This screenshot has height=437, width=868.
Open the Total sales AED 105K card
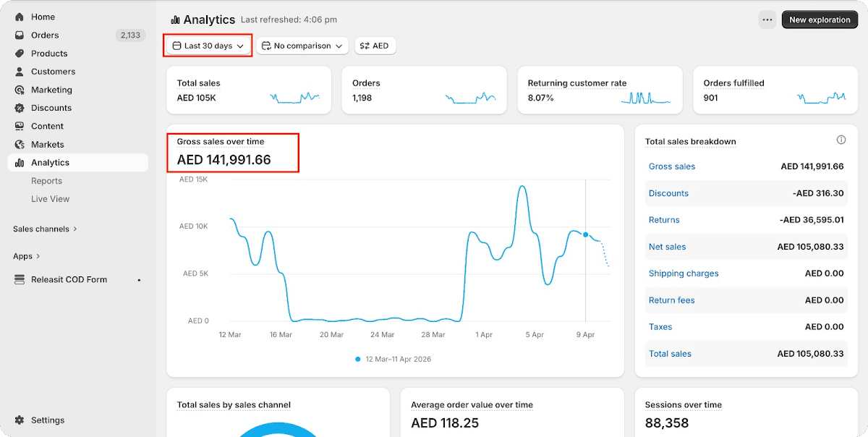click(x=249, y=90)
